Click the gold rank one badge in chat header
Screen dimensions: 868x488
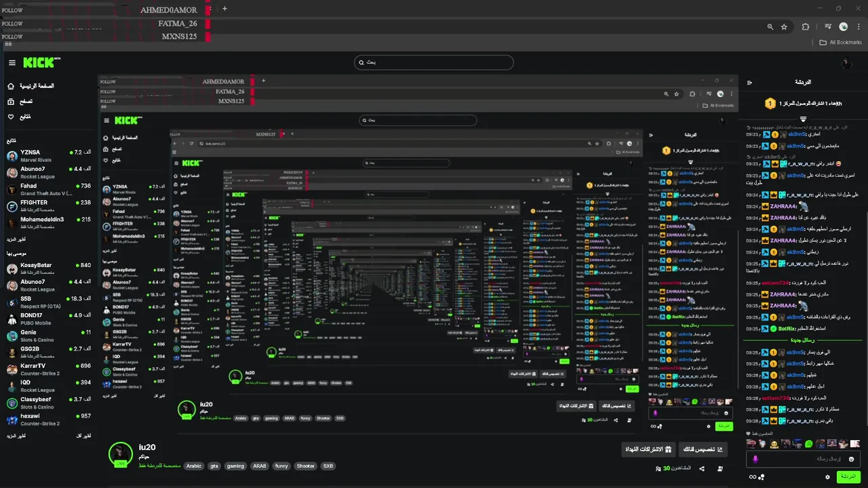point(770,104)
